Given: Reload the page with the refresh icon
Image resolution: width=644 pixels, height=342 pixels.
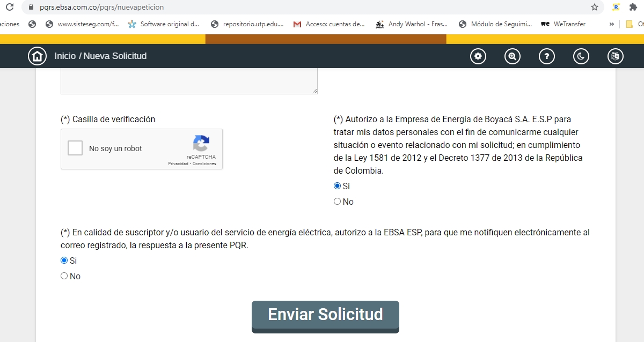Looking at the screenshot, I should (x=9, y=7).
